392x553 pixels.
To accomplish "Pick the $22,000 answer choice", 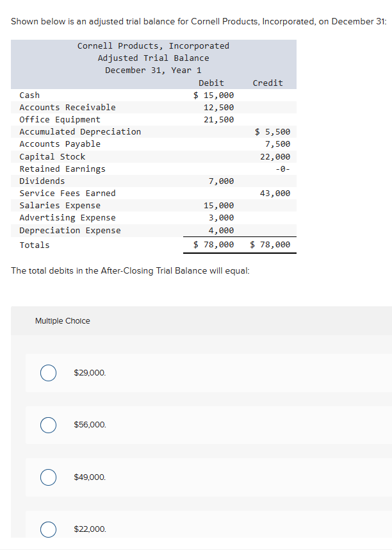I will coord(48,529).
